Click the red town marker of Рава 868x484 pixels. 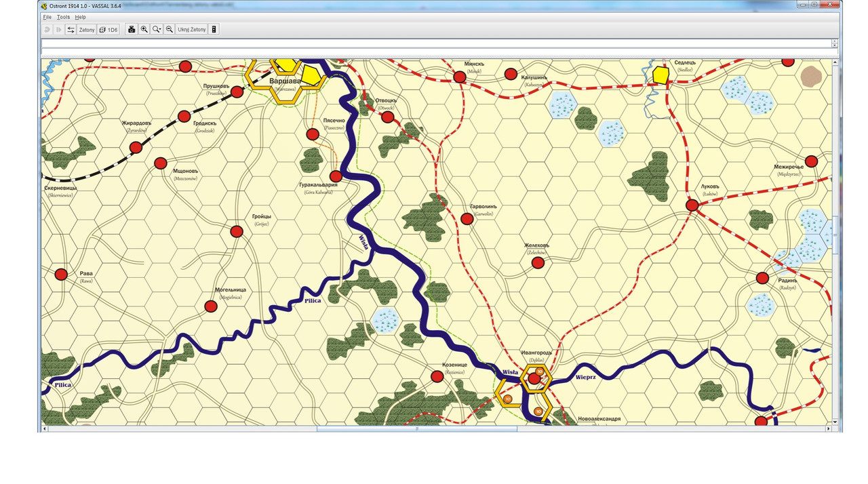click(61, 275)
